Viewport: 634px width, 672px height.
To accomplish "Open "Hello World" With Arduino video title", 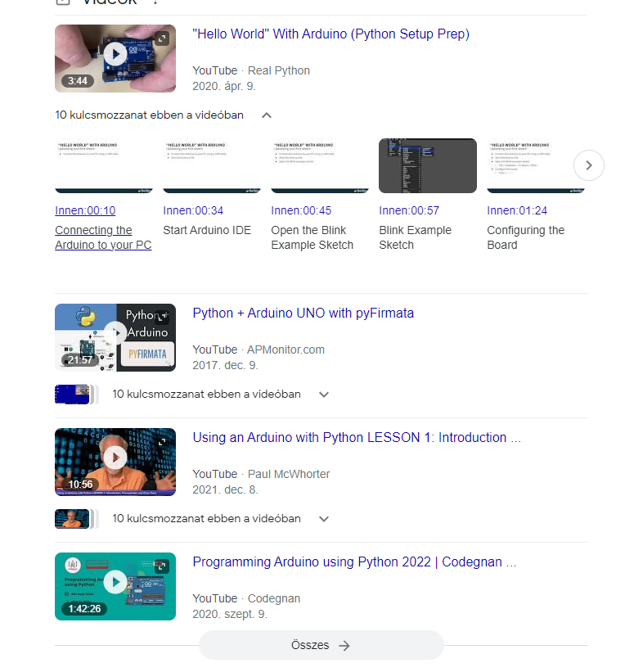I will click(330, 34).
